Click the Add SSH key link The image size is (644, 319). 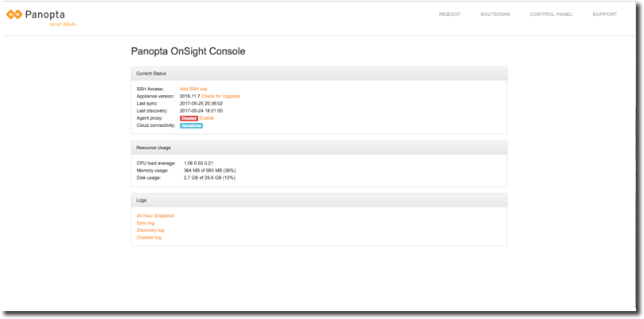tap(194, 89)
